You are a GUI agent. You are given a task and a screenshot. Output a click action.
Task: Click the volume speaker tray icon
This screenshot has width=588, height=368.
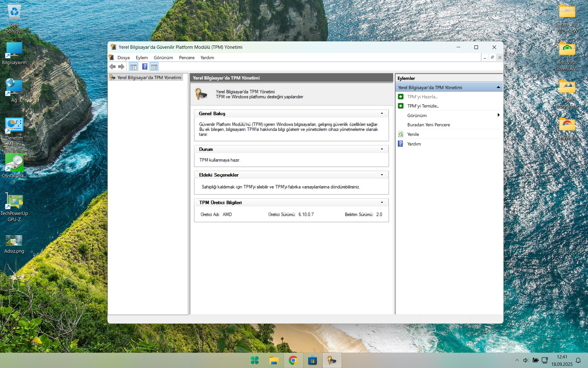pos(526,360)
